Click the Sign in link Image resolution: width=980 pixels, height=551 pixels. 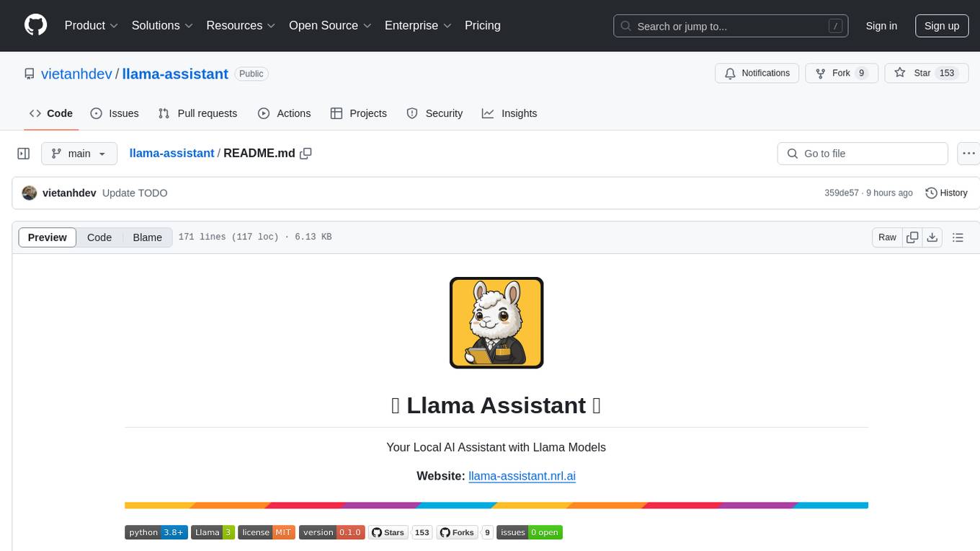pyautogui.click(x=881, y=26)
